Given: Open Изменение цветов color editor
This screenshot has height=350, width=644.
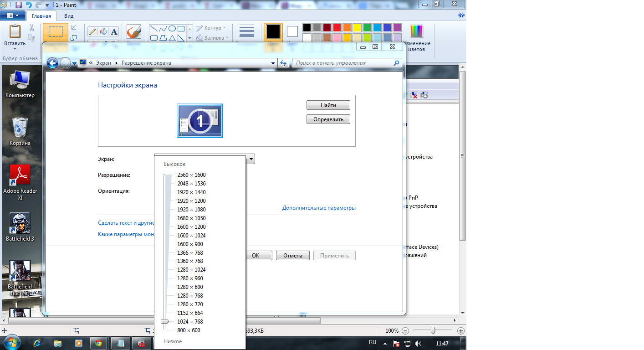Looking at the screenshot, I should (416, 37).
